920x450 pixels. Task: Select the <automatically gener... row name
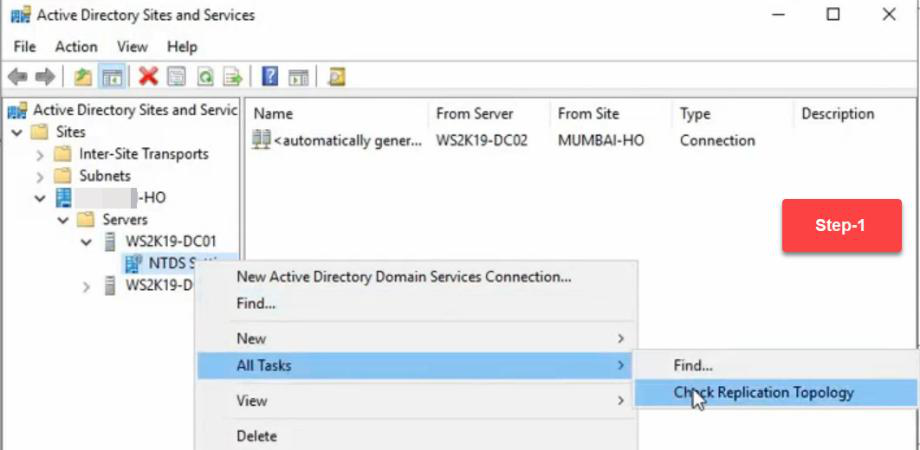(347, 141)
